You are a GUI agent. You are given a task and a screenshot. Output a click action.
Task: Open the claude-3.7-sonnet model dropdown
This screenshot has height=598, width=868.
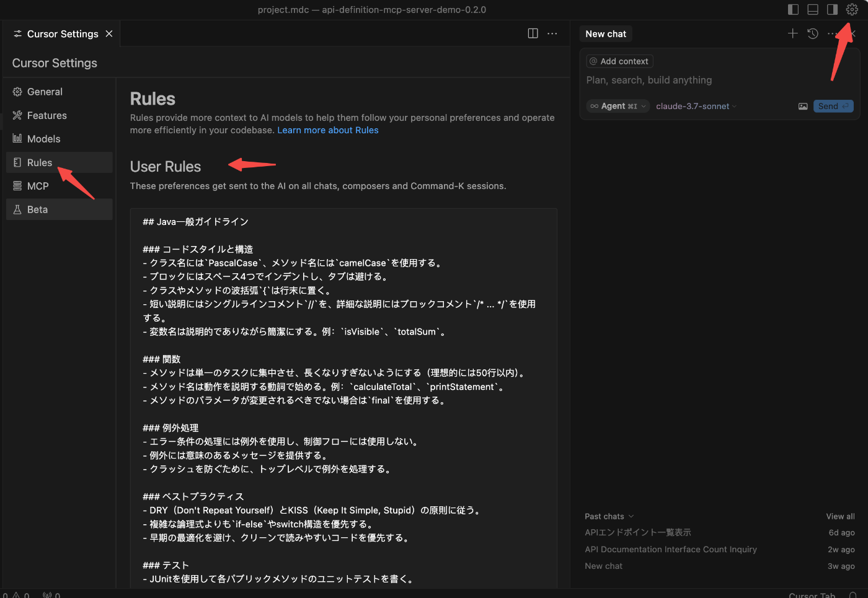click(x=696, y=106)
